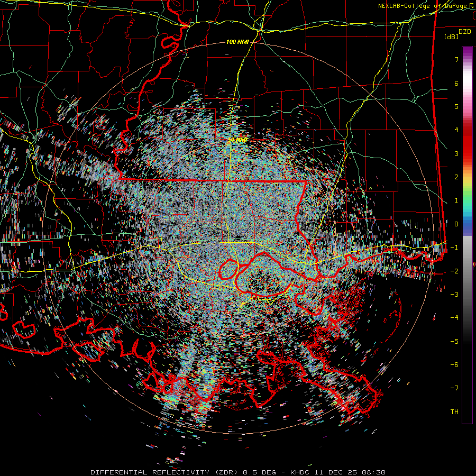
Task: Click the "TH" label on the scale
Action: click(x=454, y=412)
